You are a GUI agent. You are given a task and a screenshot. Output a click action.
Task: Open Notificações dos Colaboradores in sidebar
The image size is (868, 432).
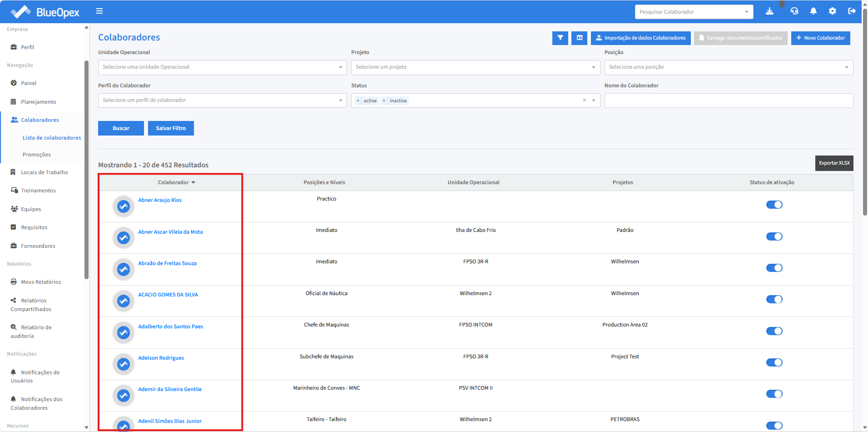(36, 403)
